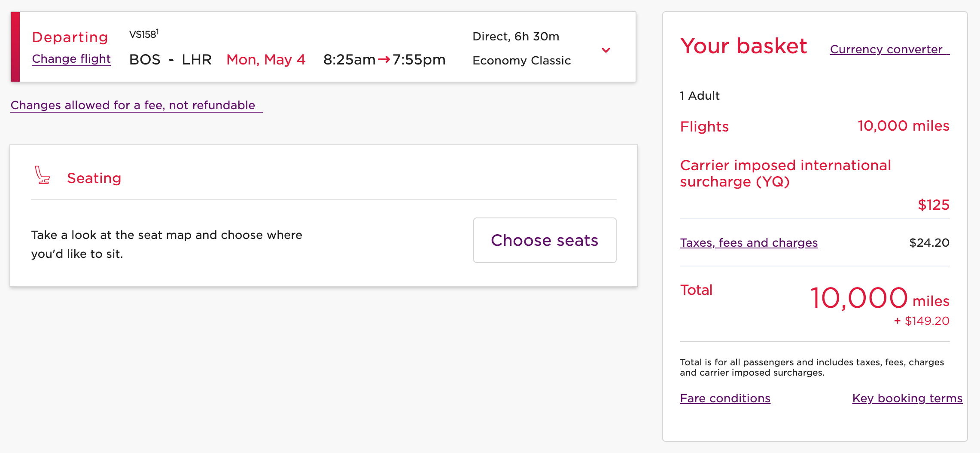
Task: Click the seat icon beside Seating
Action: tap(42, 175)
